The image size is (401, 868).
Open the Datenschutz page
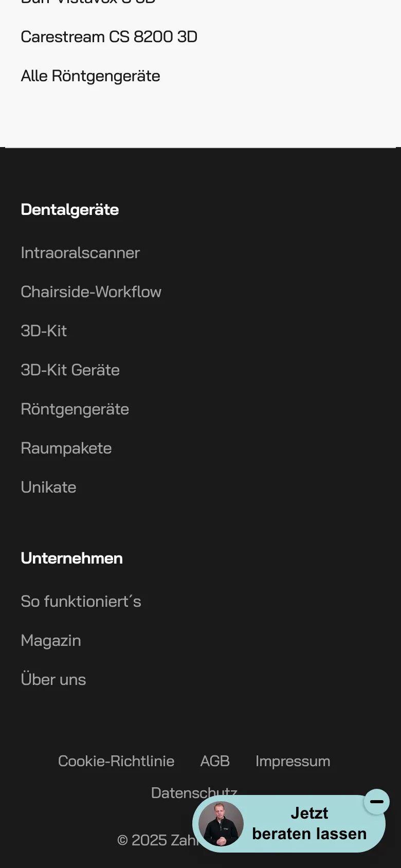pos(194,792)
